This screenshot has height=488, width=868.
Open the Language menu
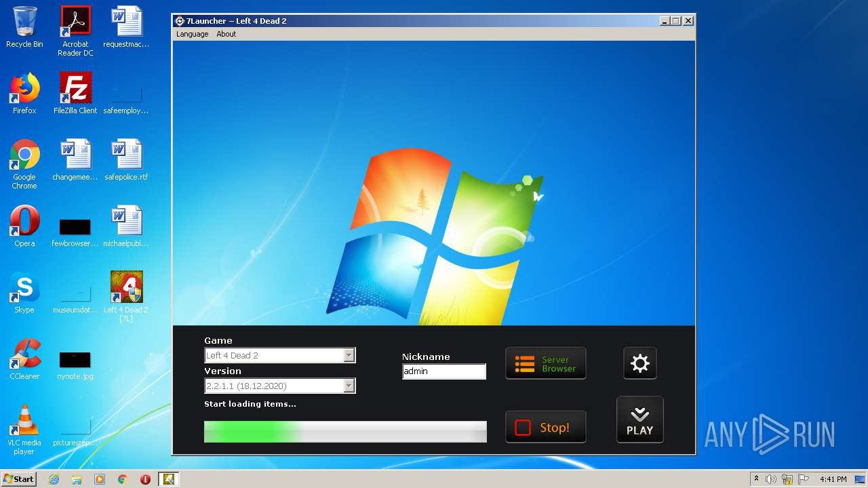pyautogui.click(x=193, y=34)
